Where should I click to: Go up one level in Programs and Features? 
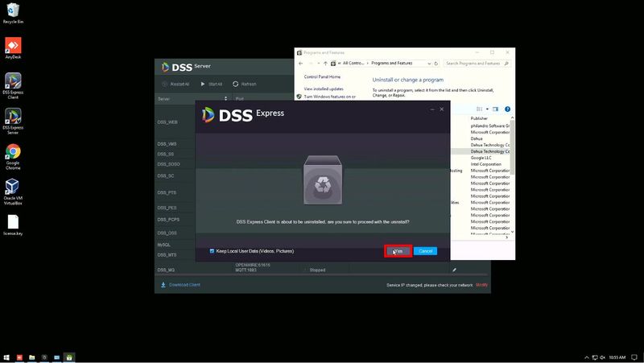pyautogui.click(x=325, y=64)
